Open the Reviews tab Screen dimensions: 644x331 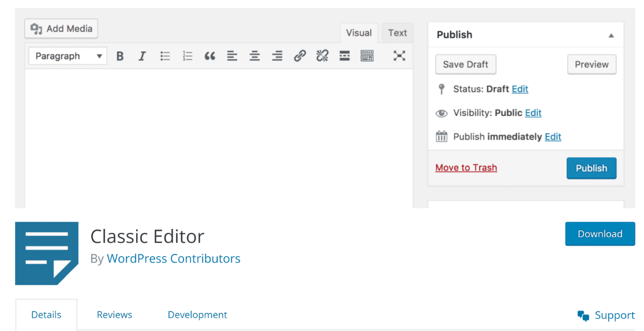115,315
